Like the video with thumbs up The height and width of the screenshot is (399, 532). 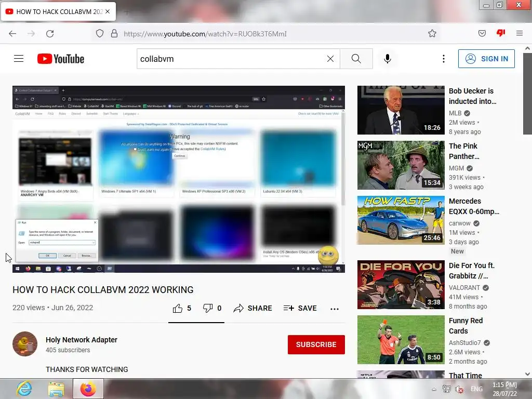coord(178,308)
